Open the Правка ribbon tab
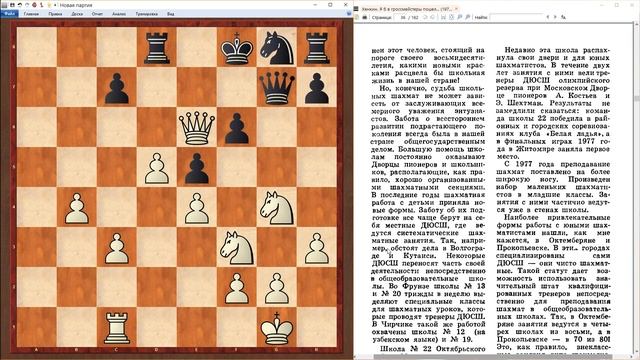The width and height of the screenshot is (640, 360). pos(55,14)
